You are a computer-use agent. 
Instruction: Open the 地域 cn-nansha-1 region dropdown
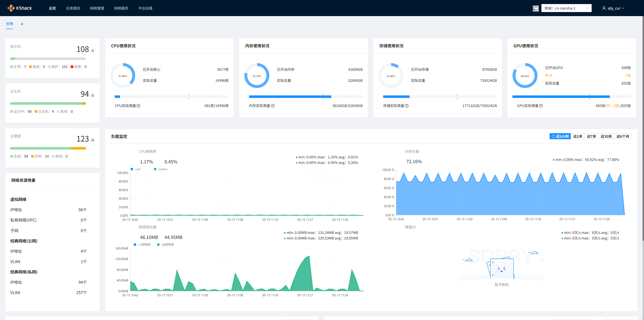[x=566, y=8]
